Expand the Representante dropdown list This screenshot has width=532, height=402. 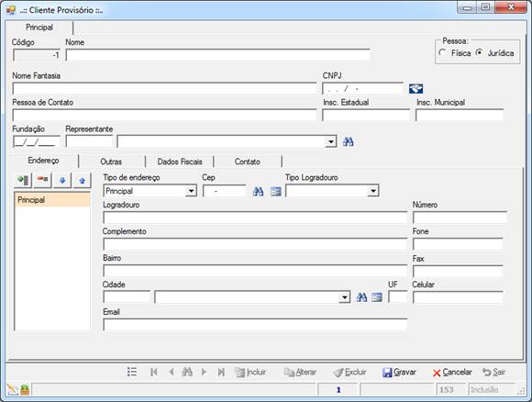coord(330,141)
